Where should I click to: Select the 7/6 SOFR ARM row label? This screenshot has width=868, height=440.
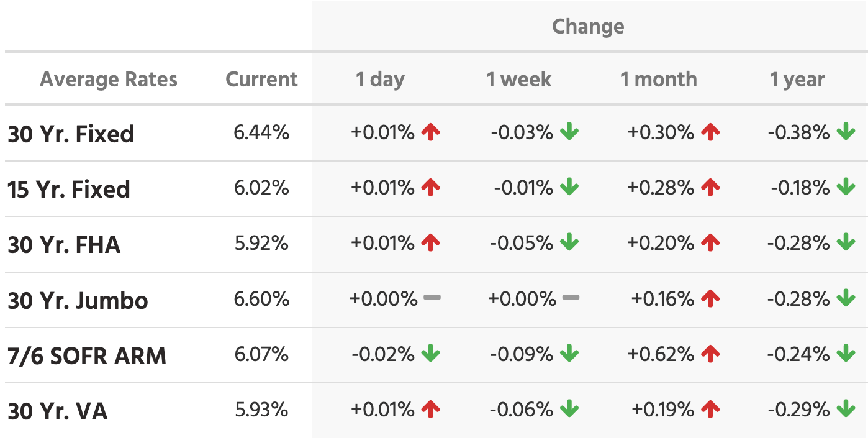[x=87, y=356]
